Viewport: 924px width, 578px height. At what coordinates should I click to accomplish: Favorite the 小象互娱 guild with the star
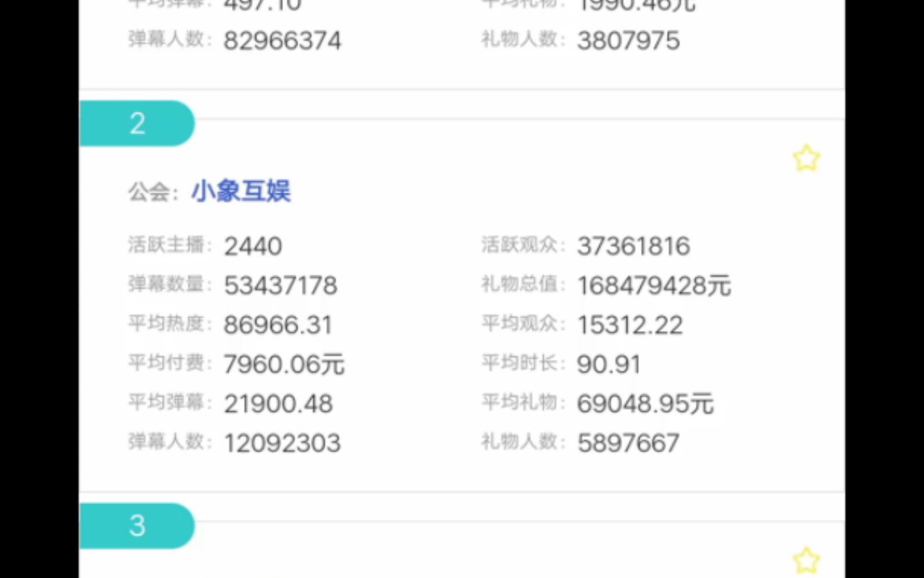pos(806,158)
